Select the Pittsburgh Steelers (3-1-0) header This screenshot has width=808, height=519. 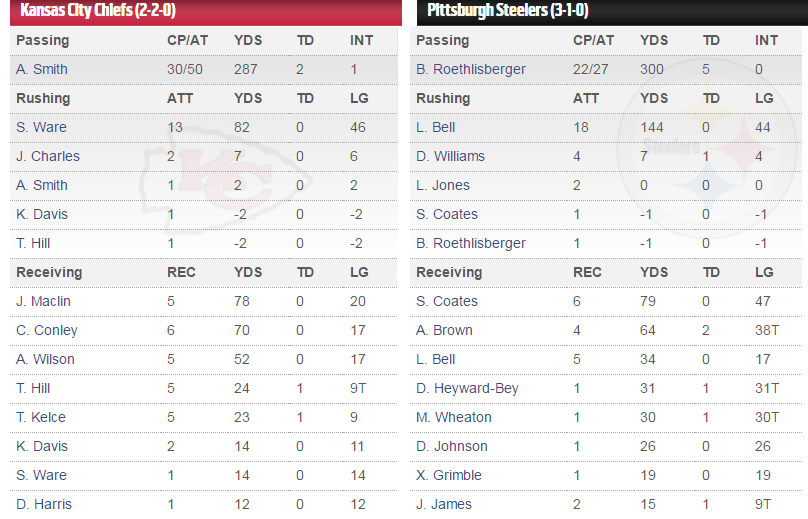point(507,11)
